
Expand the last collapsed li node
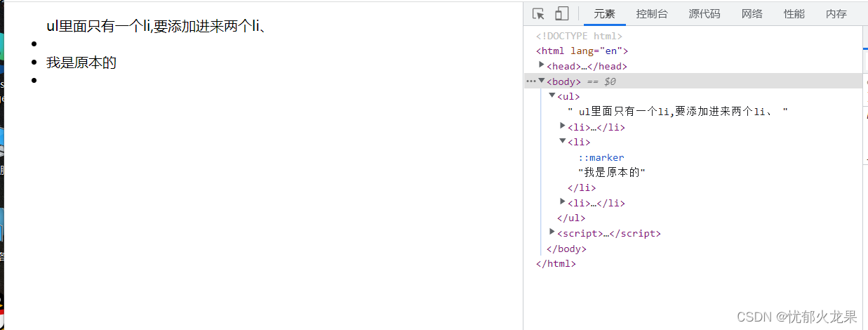(x=563, y=202)
